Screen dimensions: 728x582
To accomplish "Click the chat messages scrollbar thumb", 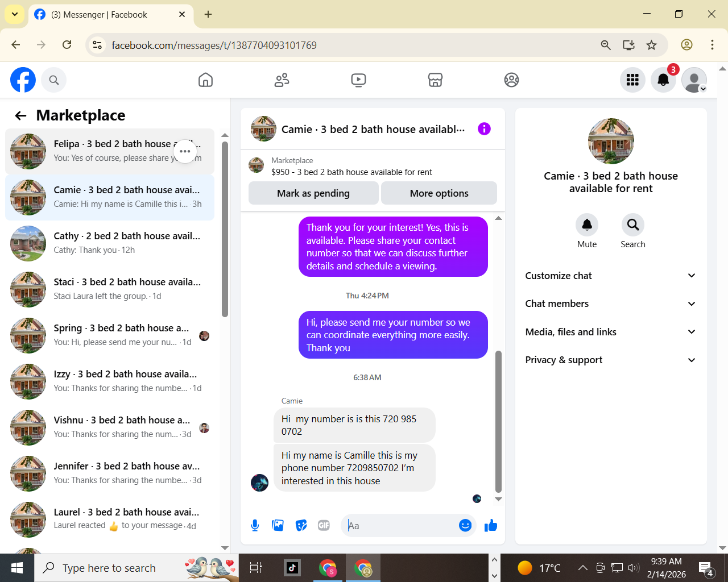I will click(x=498, y=422).
